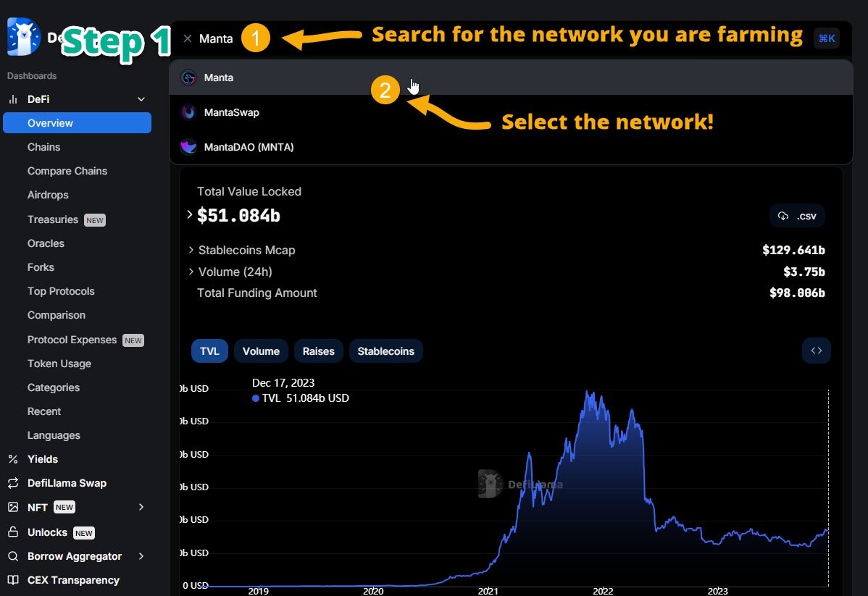Click the embed chart code icon
The width and height of the screenshot is (868, 596).
tap(816, 351)
